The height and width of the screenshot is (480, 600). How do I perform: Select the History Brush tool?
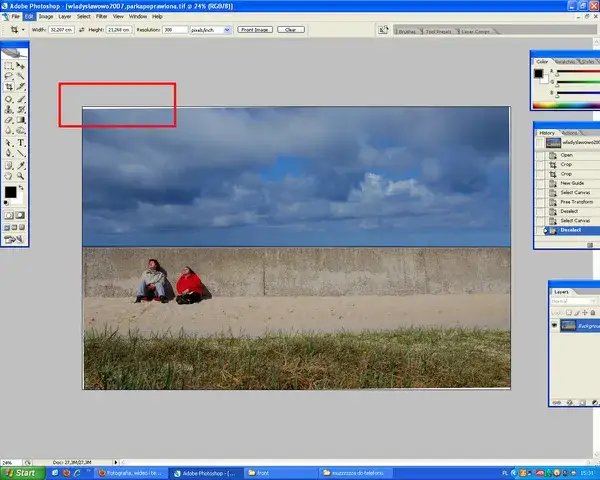pyautogui.click(x=20, y=109)
